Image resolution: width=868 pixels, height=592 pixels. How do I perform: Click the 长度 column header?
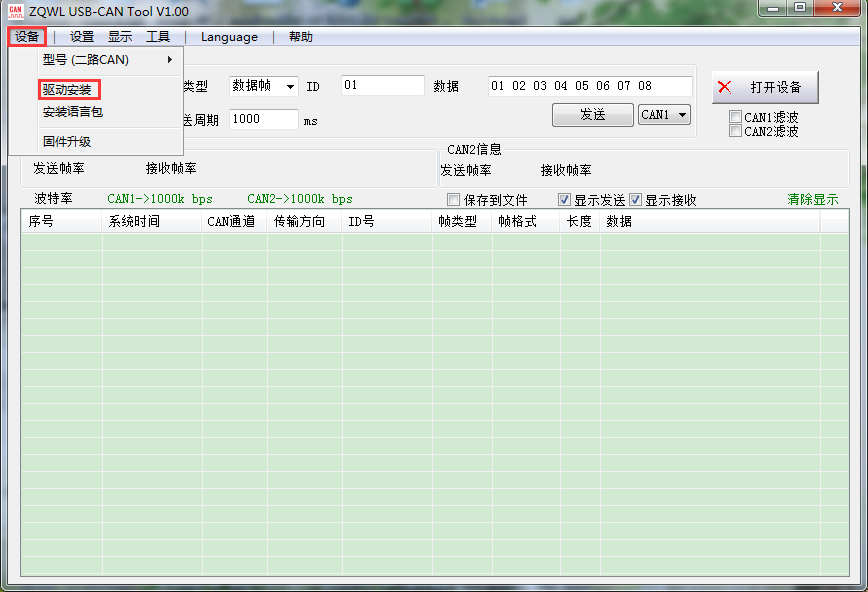(580, 222)
